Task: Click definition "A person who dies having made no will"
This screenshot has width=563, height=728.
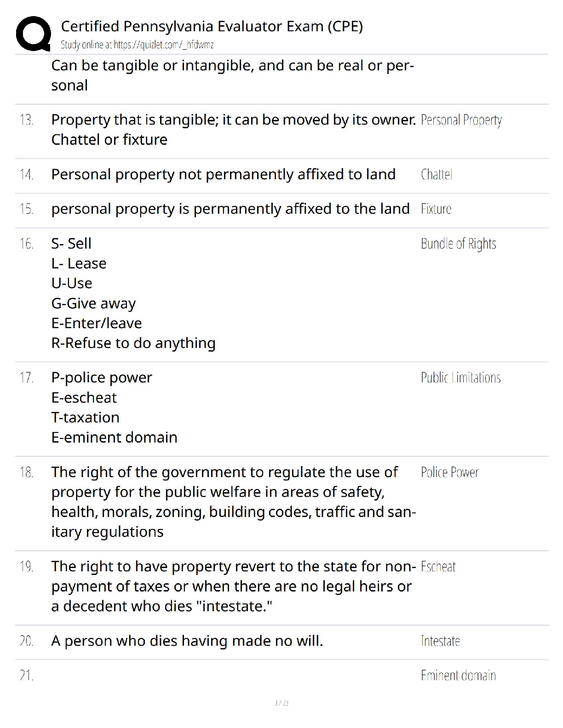Action: tap(187, 641)
